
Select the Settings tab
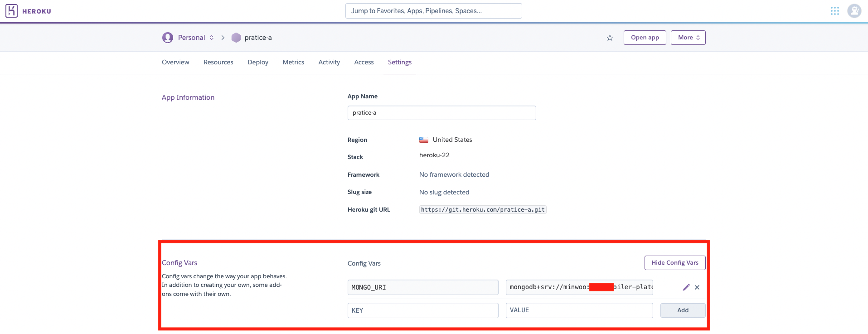tap(400, 62)
